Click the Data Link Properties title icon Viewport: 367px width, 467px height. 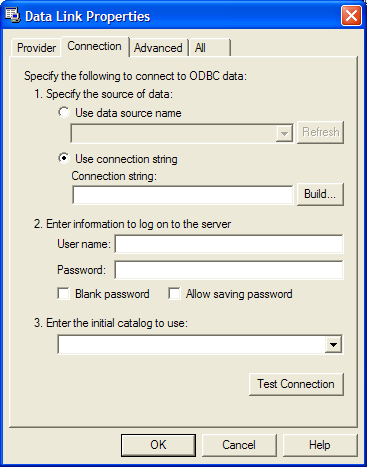click(13, 16)
